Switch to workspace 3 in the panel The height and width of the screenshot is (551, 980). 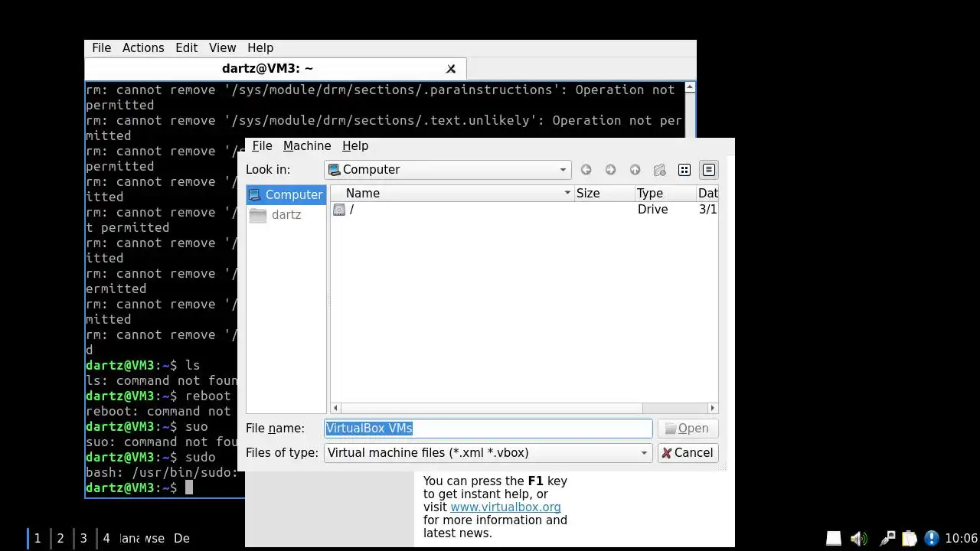(x=83, y=539)
